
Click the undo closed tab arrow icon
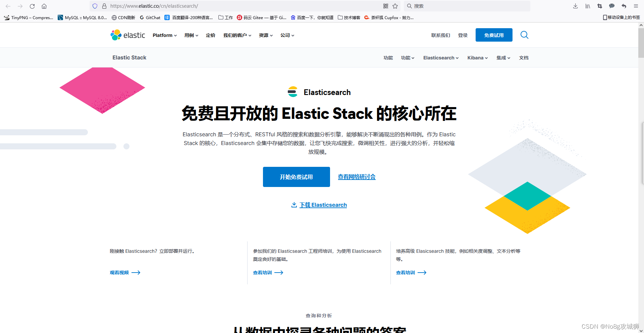[624, 6]
